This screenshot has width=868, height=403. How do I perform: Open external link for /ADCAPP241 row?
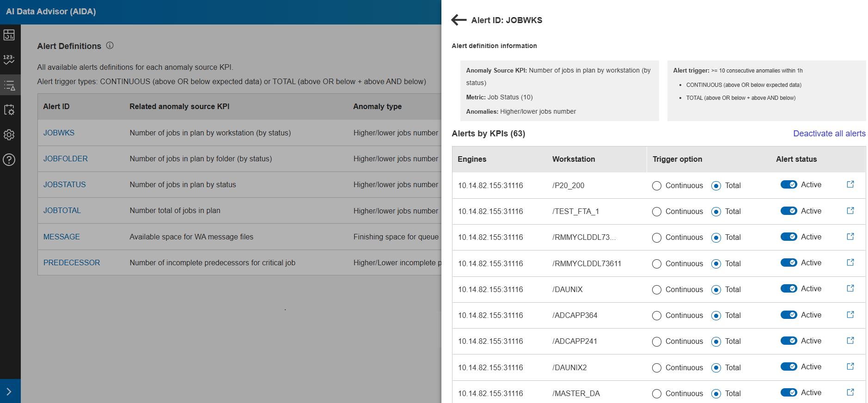[850, 341]
